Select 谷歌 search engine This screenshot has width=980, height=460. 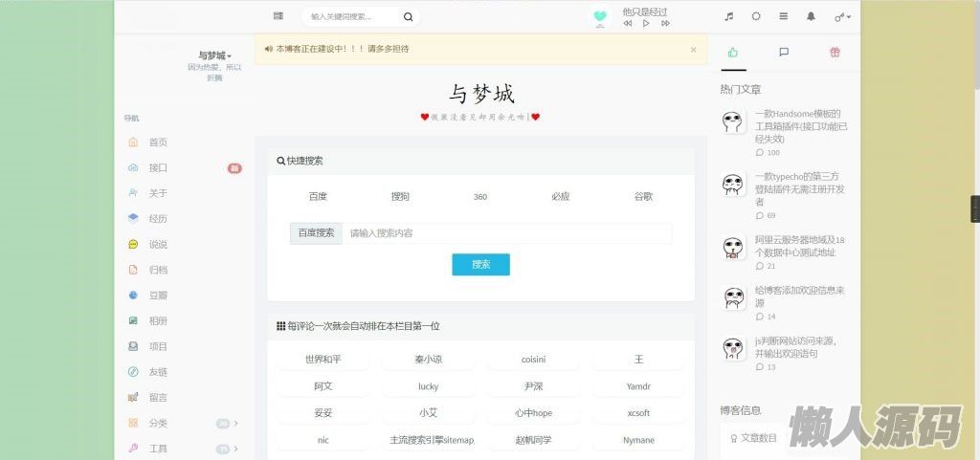pos(643,197)
